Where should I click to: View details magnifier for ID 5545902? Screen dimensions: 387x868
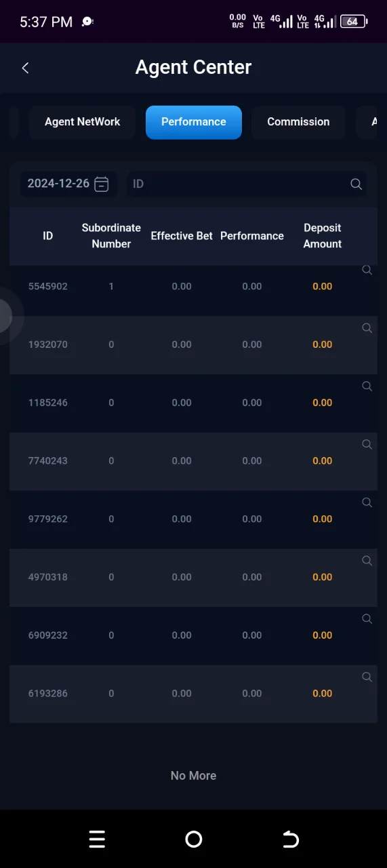pos(367,270)
